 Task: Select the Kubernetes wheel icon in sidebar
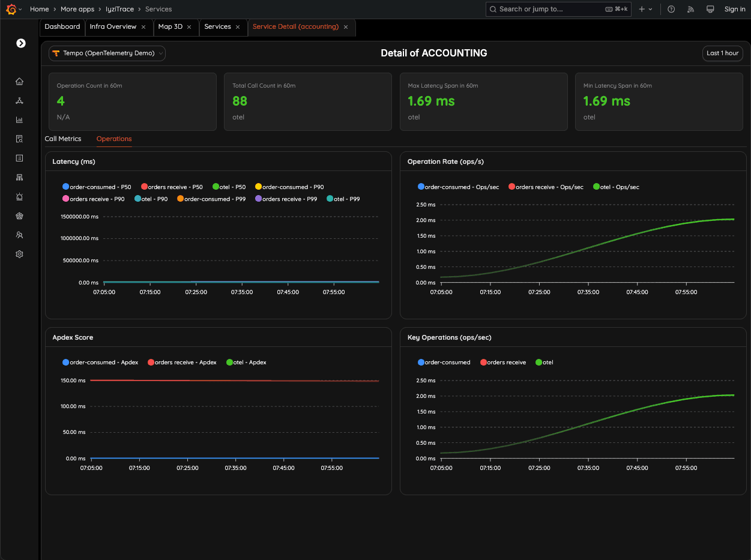[x=19, y=215]
